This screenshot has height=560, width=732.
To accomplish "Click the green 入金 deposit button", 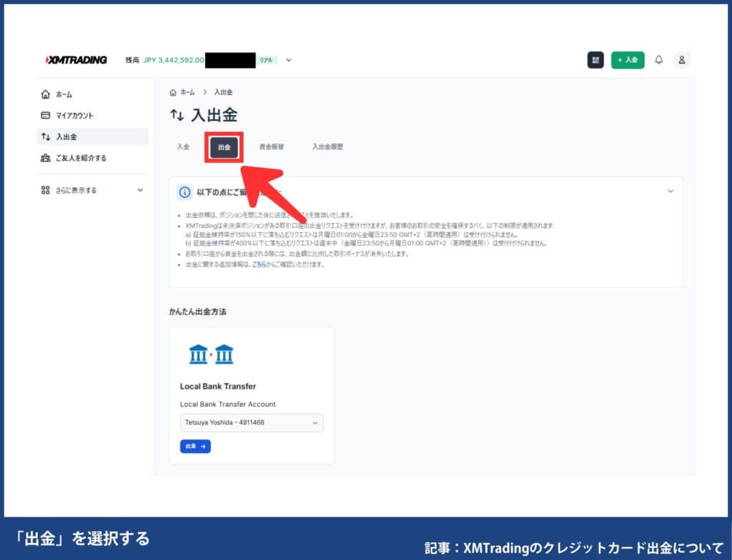I will click(628, 60).
